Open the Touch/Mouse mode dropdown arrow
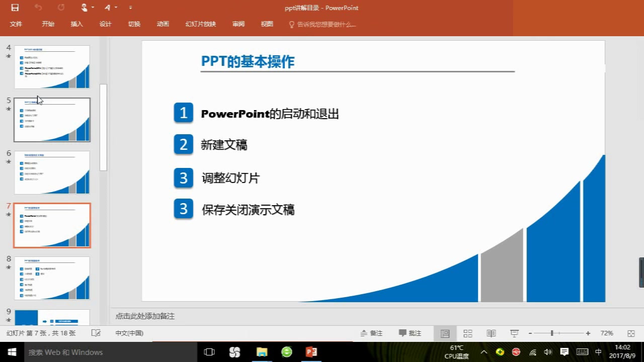This screenshot has width=644, height=362. click(93, 8)
